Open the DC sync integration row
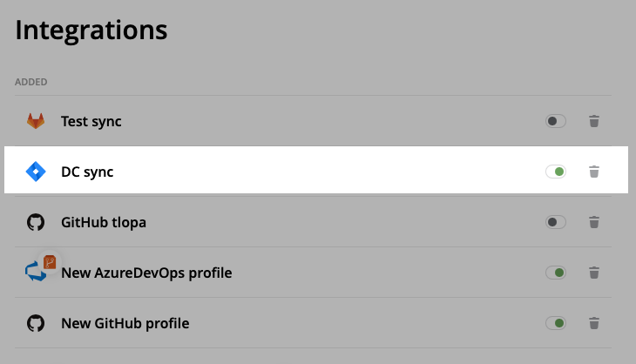The width and height of the screenshot is (636, 364). tap(316, 170)
